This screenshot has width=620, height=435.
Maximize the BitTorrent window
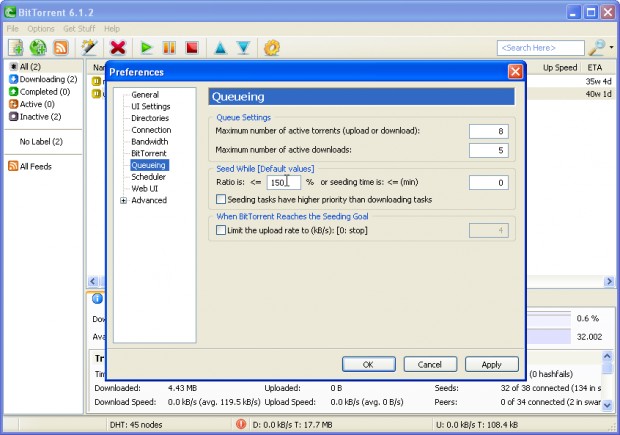(x=591, y=12)
